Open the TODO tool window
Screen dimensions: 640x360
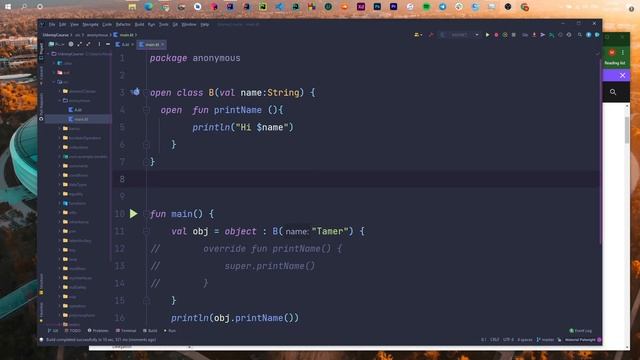point(73,331)
